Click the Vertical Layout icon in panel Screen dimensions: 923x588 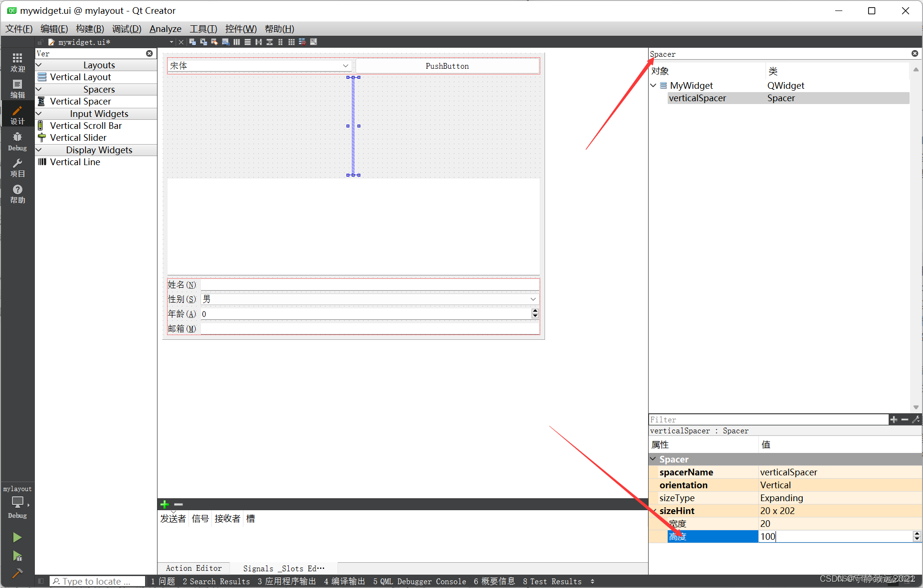43,77
